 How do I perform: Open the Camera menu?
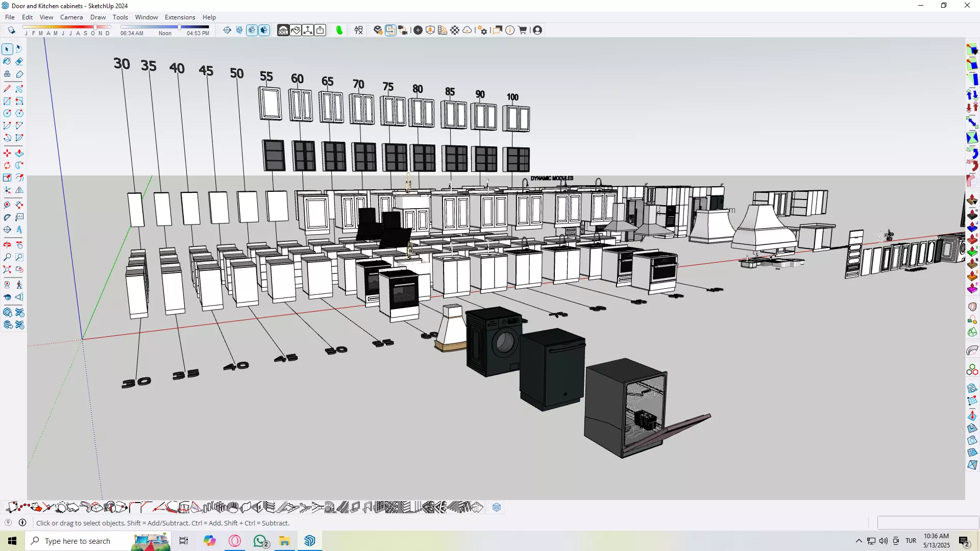[71, 17]
